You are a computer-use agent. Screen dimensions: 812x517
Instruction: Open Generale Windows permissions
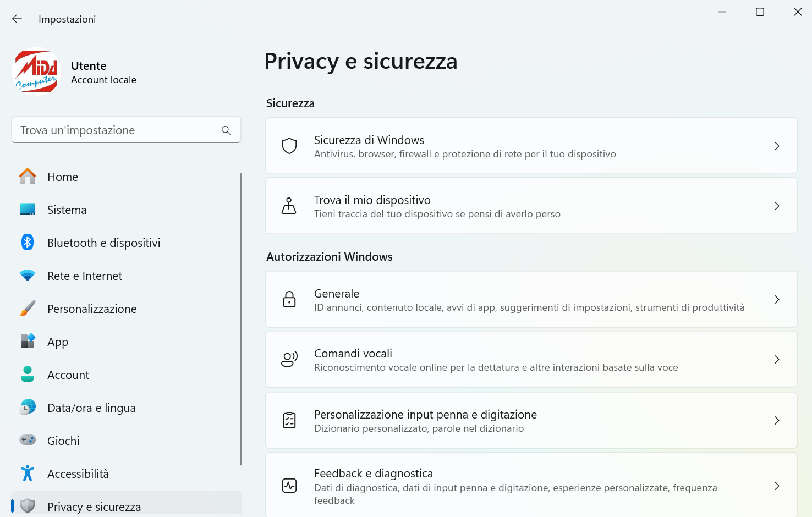[531, 299]
